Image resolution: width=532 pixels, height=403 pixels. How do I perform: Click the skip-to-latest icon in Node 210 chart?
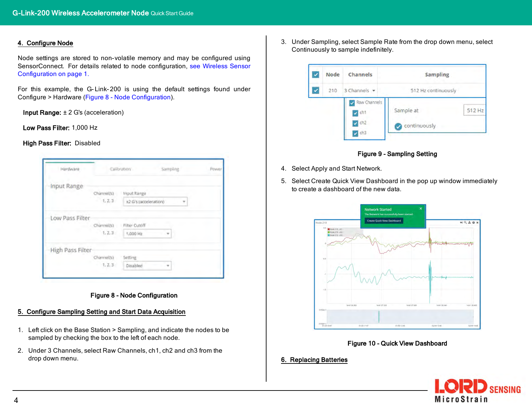coord(461,223)
